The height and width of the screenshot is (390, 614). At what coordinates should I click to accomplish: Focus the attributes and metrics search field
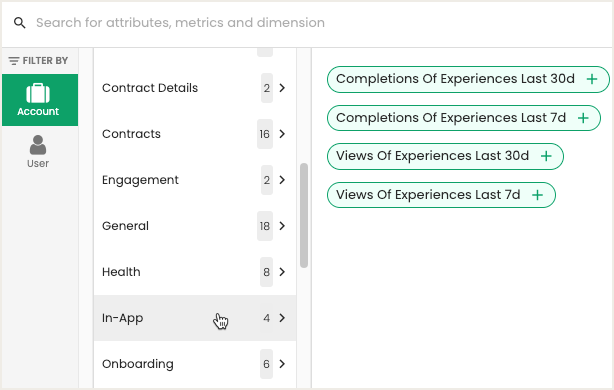[x=307, y=23]
